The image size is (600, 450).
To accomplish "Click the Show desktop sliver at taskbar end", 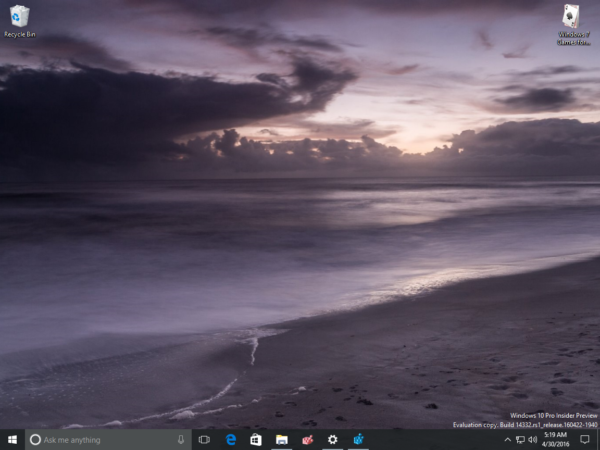I will tap(598, 440).
